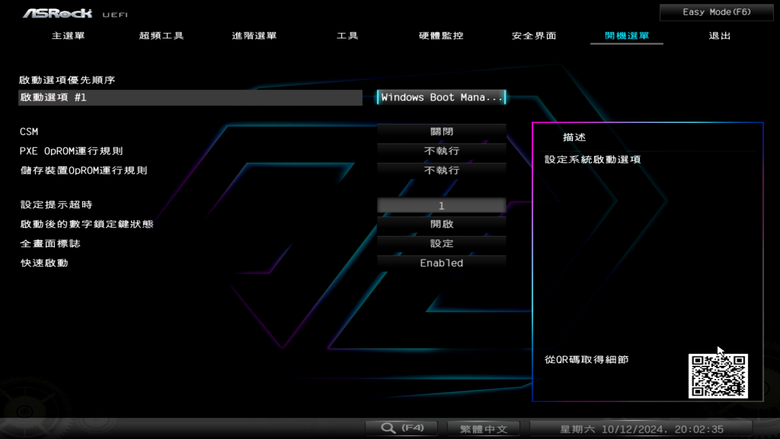Select the 設定提示超時 label

[x=56, y=205]
